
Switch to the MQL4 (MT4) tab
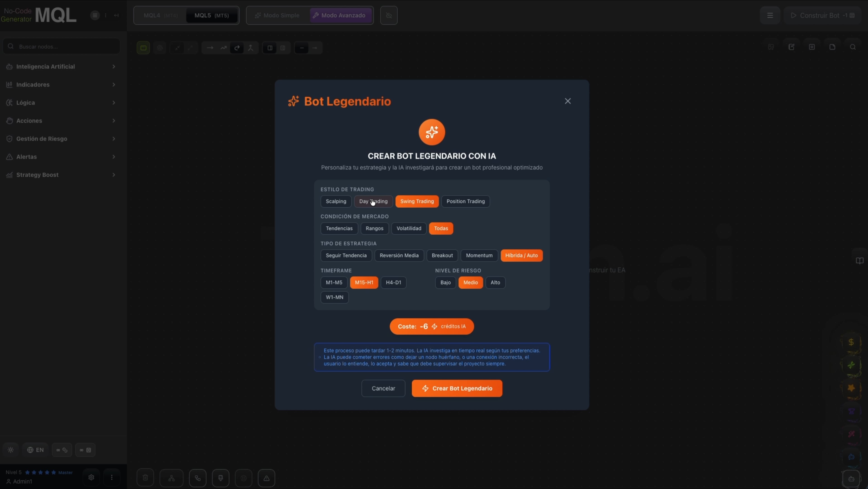coord(160,15)
